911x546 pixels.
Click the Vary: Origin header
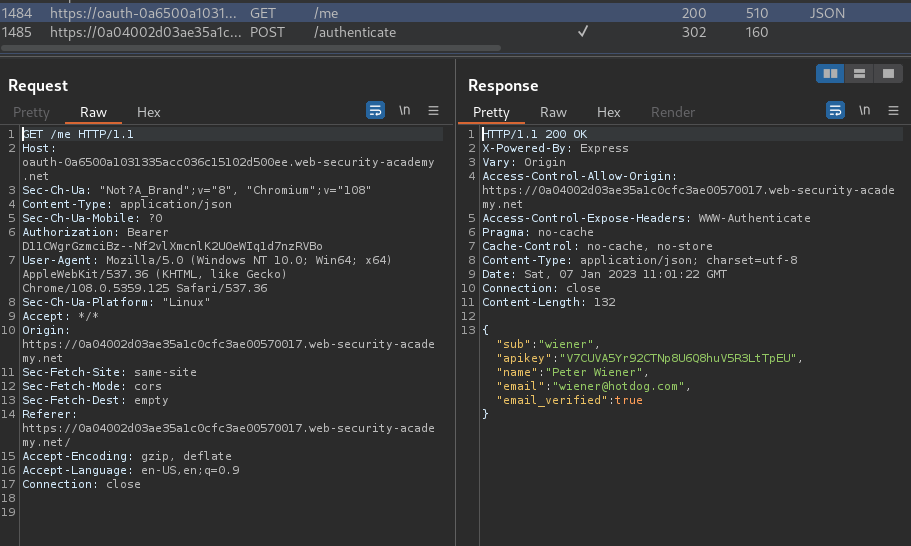pos(524,162)
